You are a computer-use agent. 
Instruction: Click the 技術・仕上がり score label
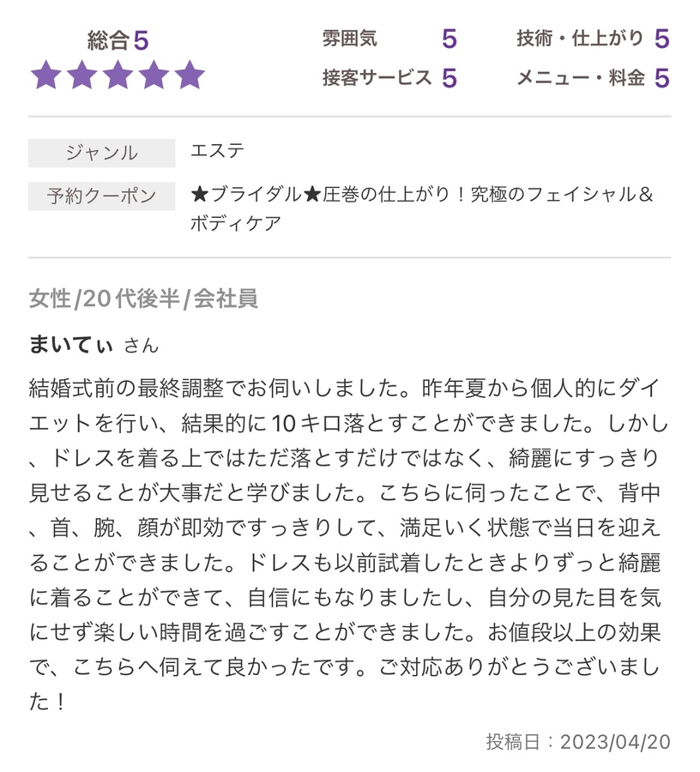(581, 38)
